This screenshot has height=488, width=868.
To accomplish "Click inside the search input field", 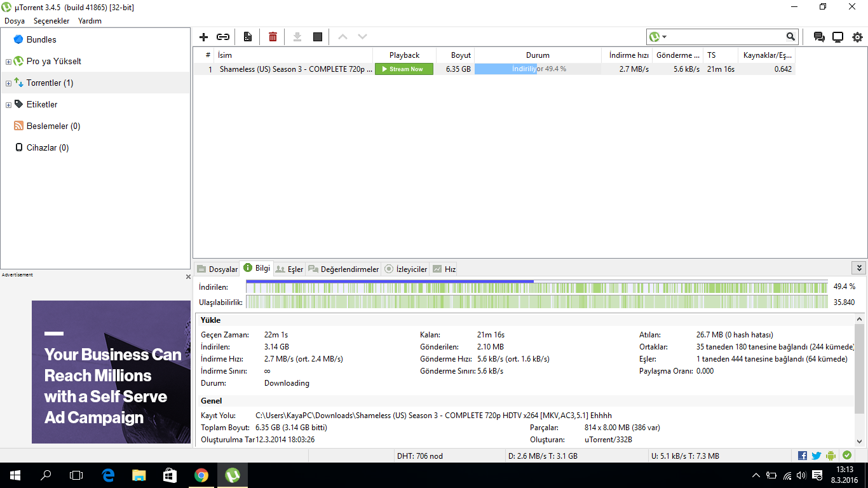I will 726,37.
